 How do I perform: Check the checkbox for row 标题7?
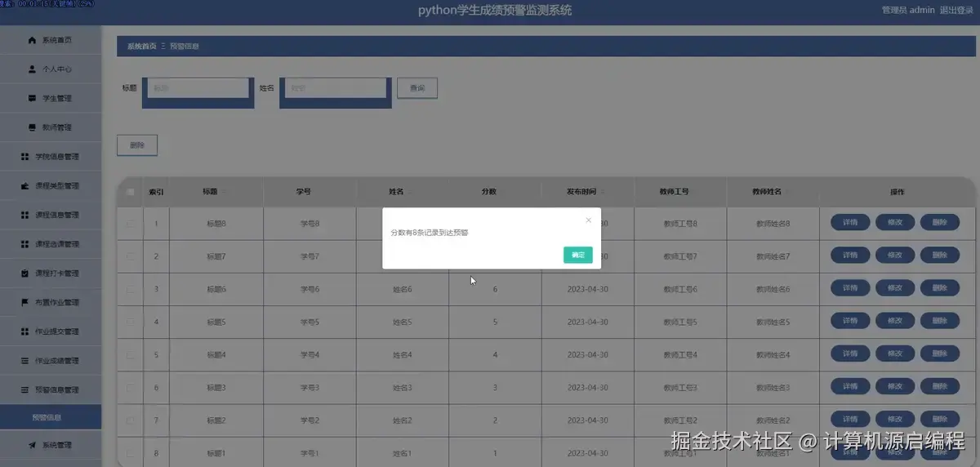coord(131,256)
